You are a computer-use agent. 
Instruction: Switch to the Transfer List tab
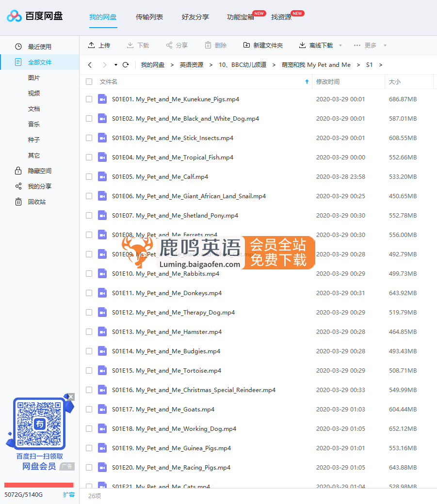click(x=149, y=17)
